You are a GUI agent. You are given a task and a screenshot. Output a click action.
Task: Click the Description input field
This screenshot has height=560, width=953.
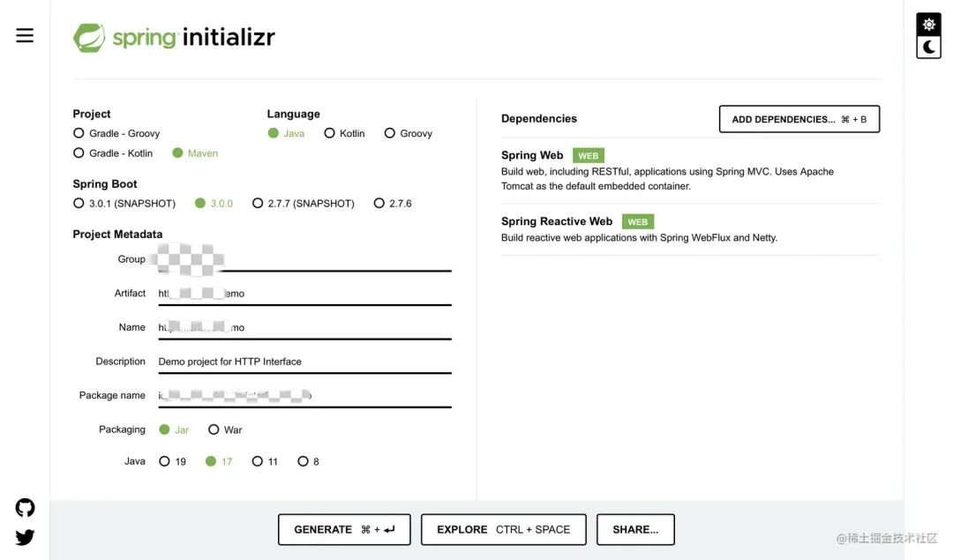pos(304,361)
